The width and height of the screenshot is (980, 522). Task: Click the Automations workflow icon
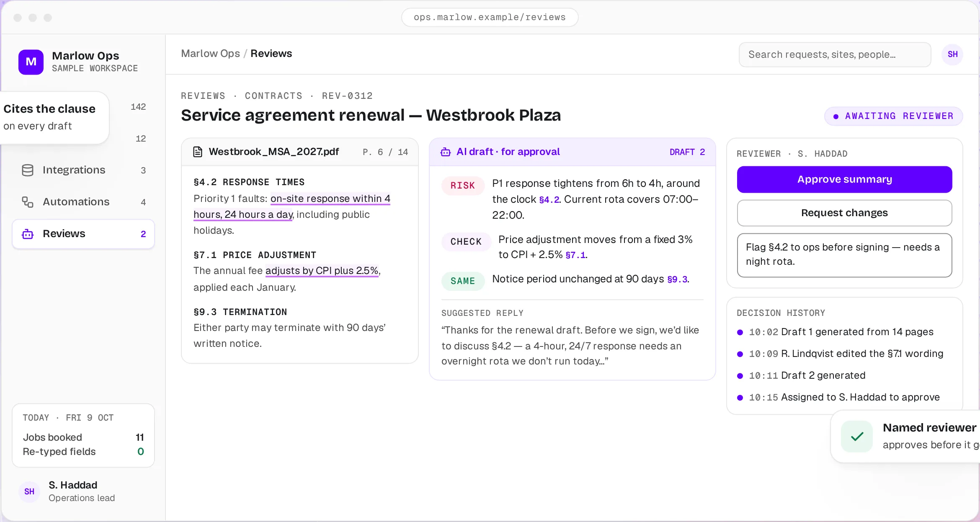click(28, 202)
